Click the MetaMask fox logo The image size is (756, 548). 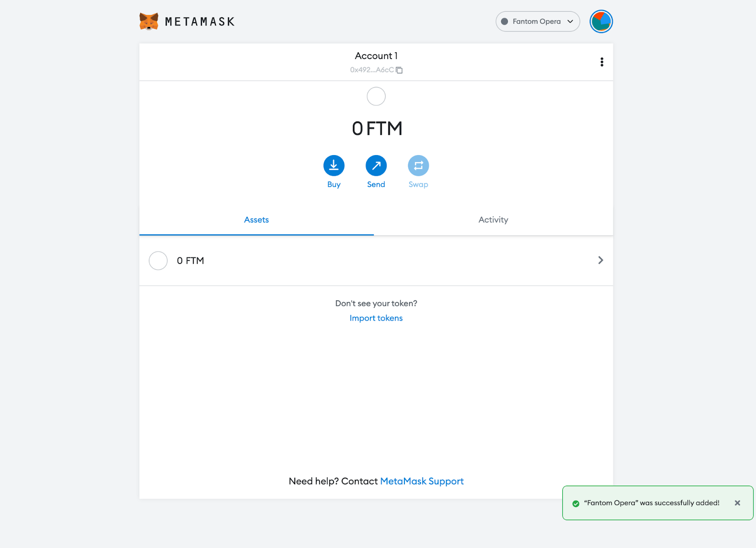pos(149,21)
